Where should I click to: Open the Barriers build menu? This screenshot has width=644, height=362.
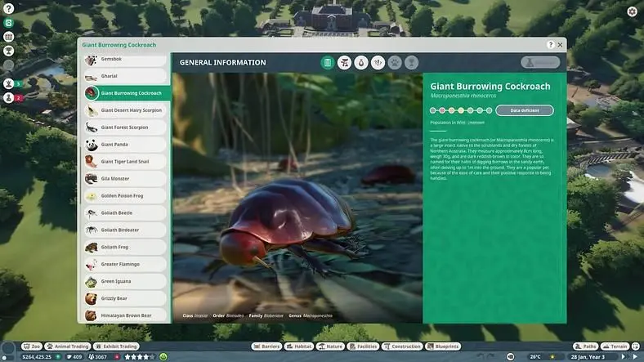pos(266,346)
